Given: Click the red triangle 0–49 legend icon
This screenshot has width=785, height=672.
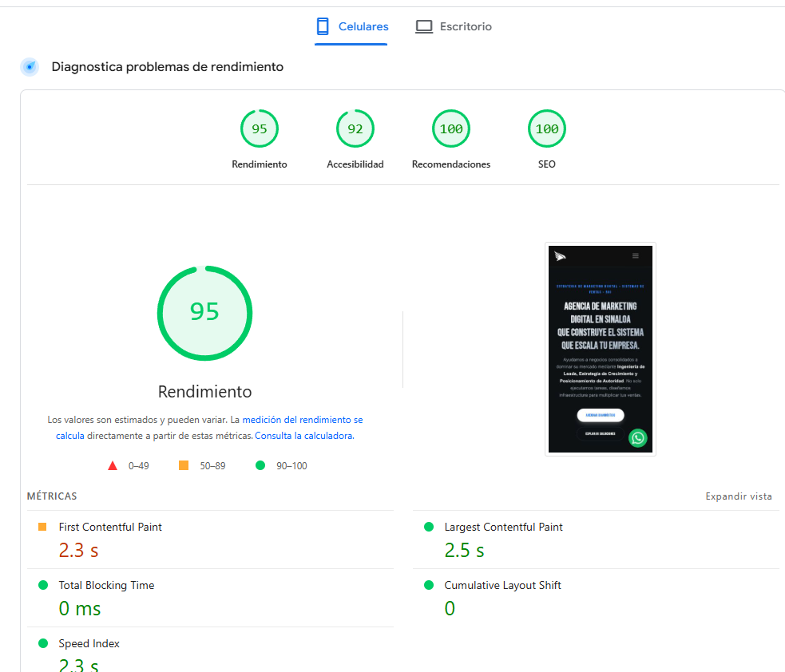Looking at the screenshot, I should coord(113,466).
